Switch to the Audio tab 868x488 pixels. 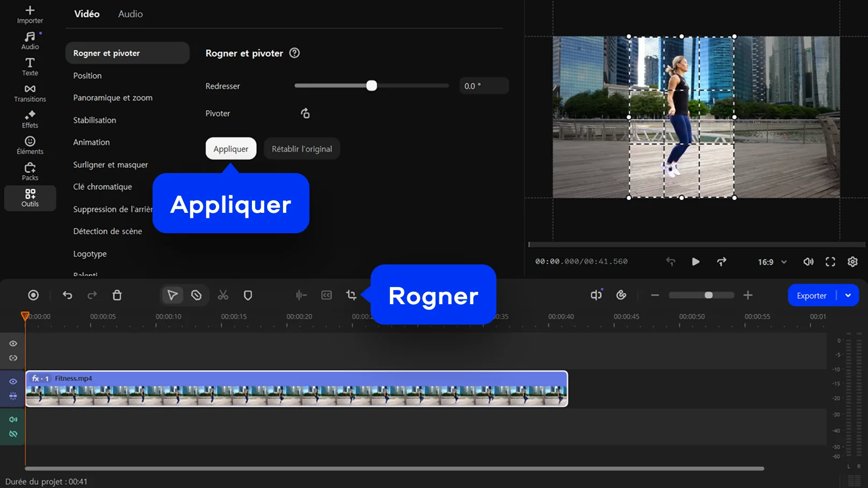[x=130, y=14]
